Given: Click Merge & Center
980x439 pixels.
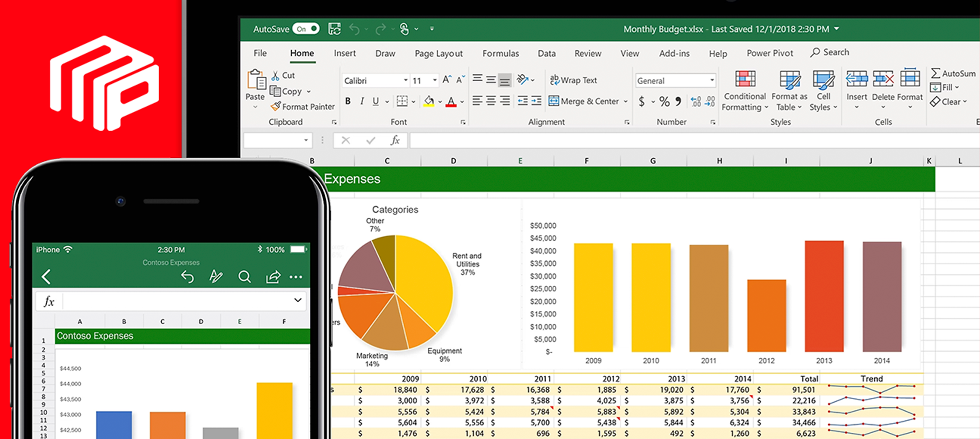Looking at the screenshot, I should (x=584, y=101).
